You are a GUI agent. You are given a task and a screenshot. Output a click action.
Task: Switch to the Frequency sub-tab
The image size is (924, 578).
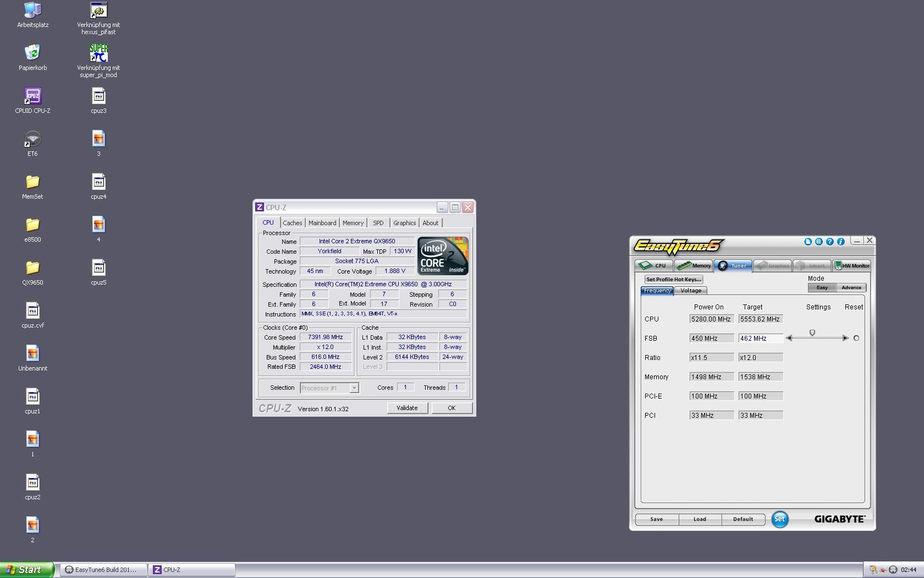pos(657,291)
